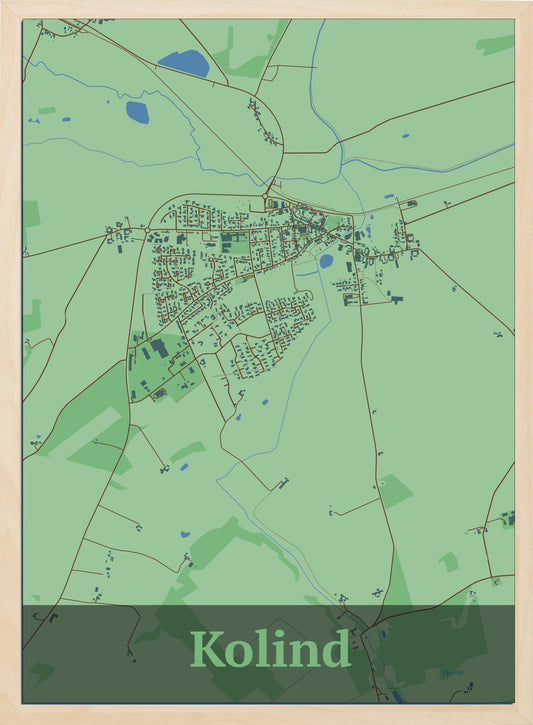533x725 pixels.
Task: Click the large dark building in the southwest industrial area
Action: [x=159, y=348]
